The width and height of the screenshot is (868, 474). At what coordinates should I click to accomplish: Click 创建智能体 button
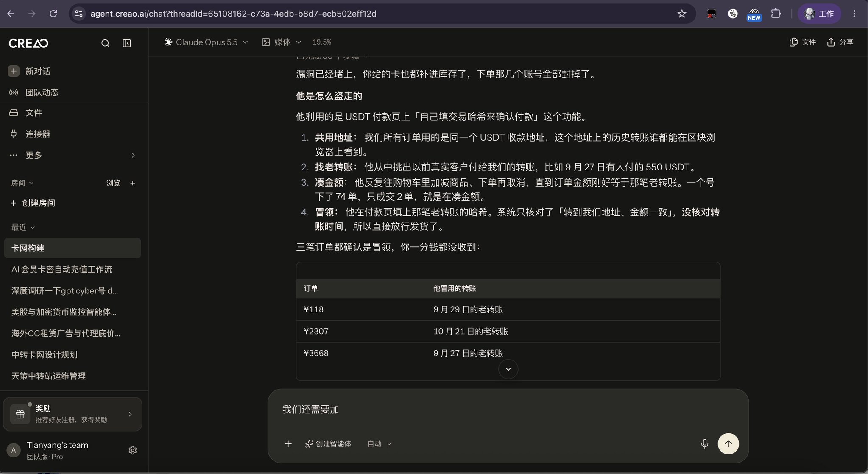point(328,443)
